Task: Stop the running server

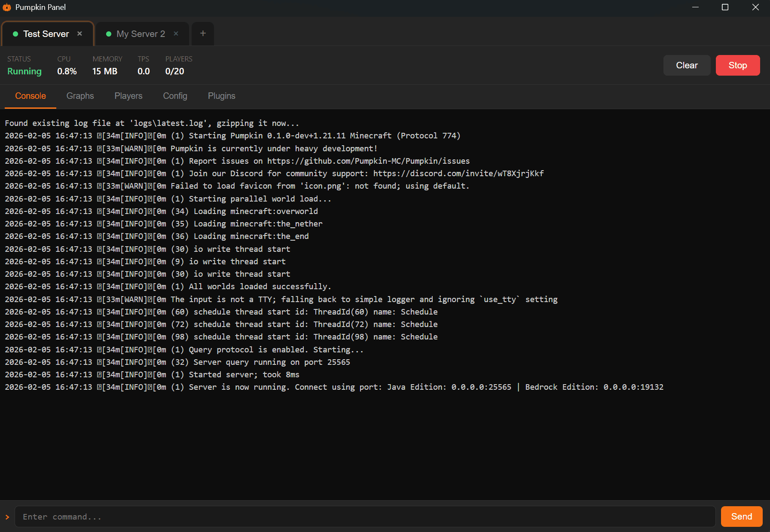Action: click(737, 65)
